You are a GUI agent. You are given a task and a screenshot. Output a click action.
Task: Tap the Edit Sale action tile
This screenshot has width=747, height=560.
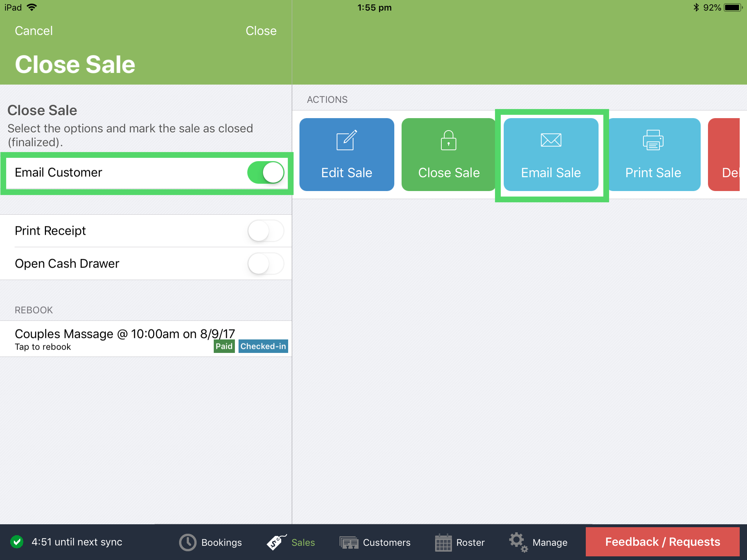[347, 154]
